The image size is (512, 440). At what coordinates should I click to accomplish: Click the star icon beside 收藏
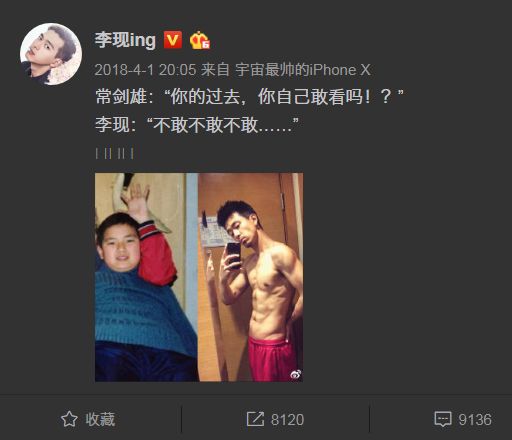point(69,419)
